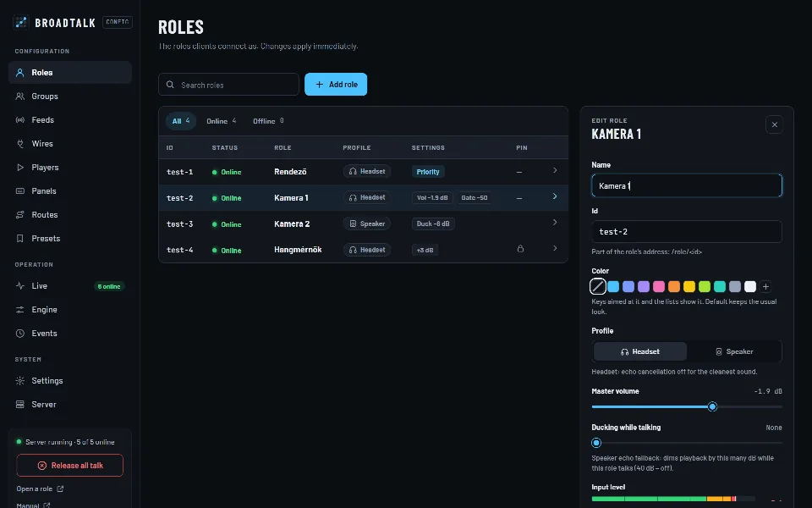Select the white color swatch

[750, 287]
